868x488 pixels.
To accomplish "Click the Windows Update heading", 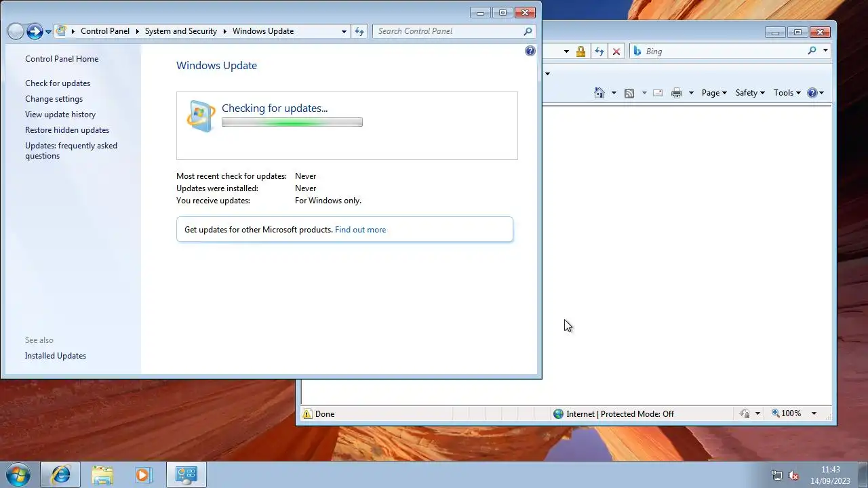I will pos(216,66).
